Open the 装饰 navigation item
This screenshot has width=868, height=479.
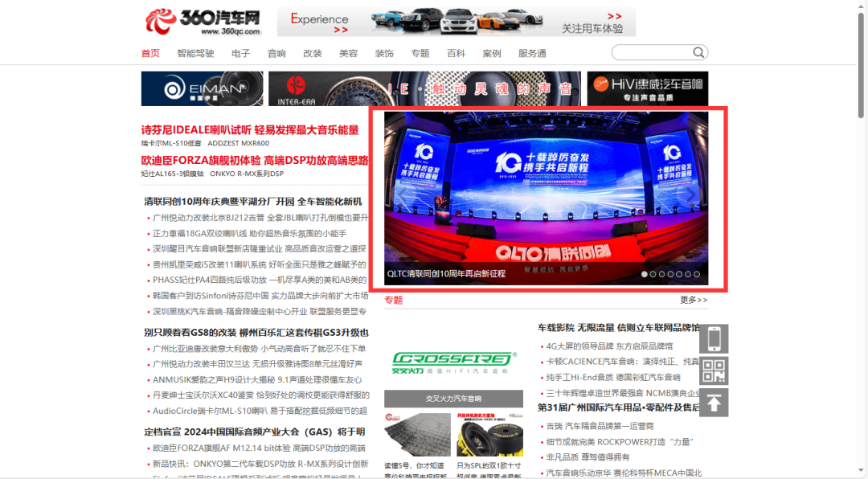coord(384,53)
